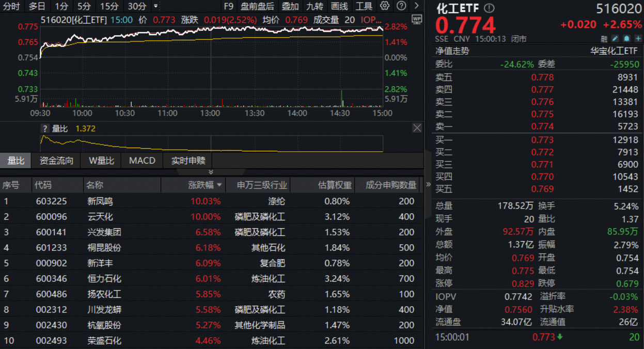Click question mark beside 量比 indicator
644x349 pixels.
tap(45, 129)
